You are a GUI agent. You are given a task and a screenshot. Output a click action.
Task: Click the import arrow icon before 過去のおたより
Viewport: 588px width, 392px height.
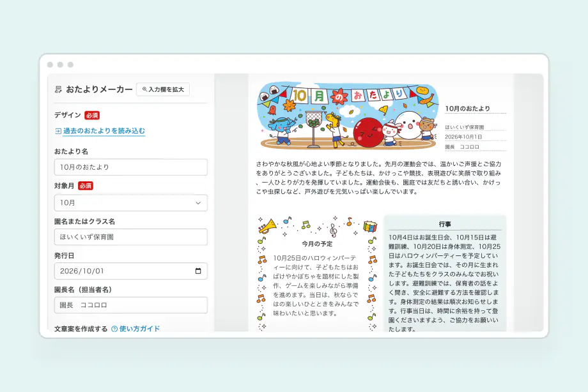tap(58, 131)
